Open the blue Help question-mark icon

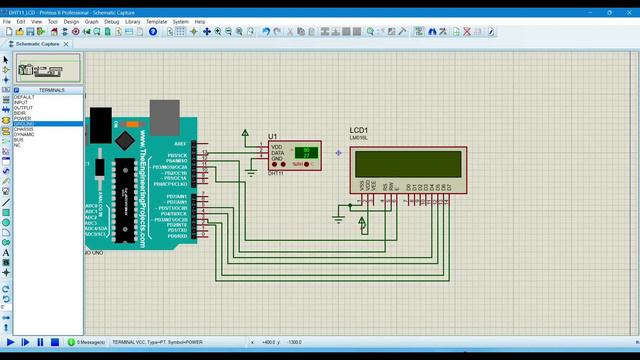[153, 31]
